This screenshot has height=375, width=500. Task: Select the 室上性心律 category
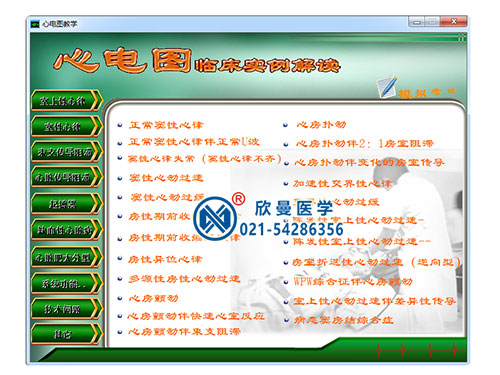pyautogui.click(x=66, y=100)
